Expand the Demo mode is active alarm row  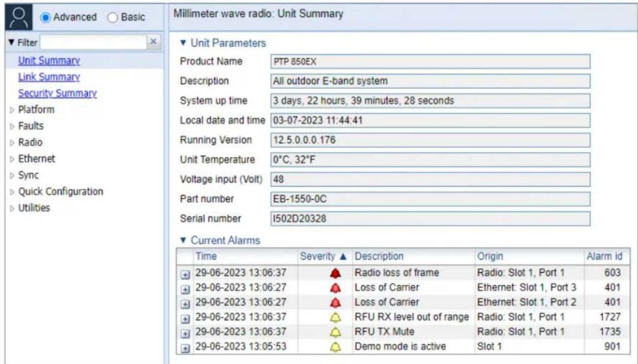tap(185, 348)
